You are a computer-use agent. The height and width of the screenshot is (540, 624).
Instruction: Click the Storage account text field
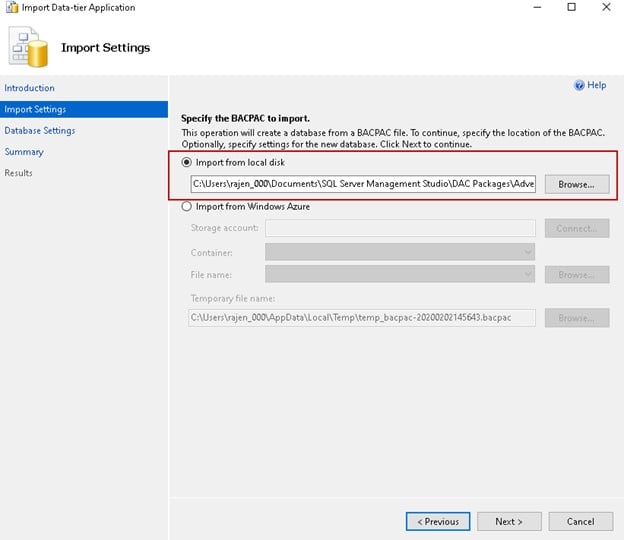click(400, 229)
